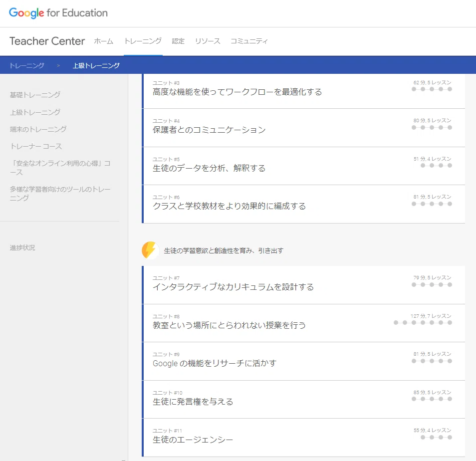This screenshot has height=461, width=476.
Task: Open unit #3 高度な機能を使ってワークフローを最適化する
Action: tap(304, 90)
